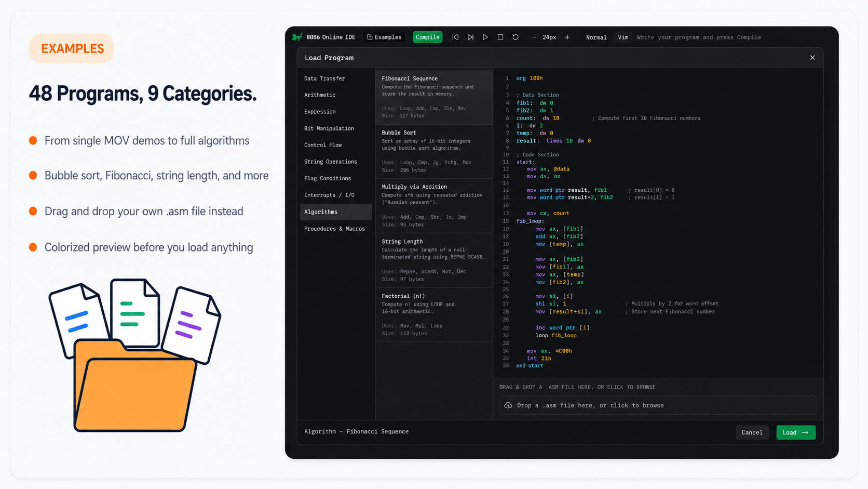Click the run play icon
Image resolution: width=868 pixels, height=489 pixels.
click(485, 37)
